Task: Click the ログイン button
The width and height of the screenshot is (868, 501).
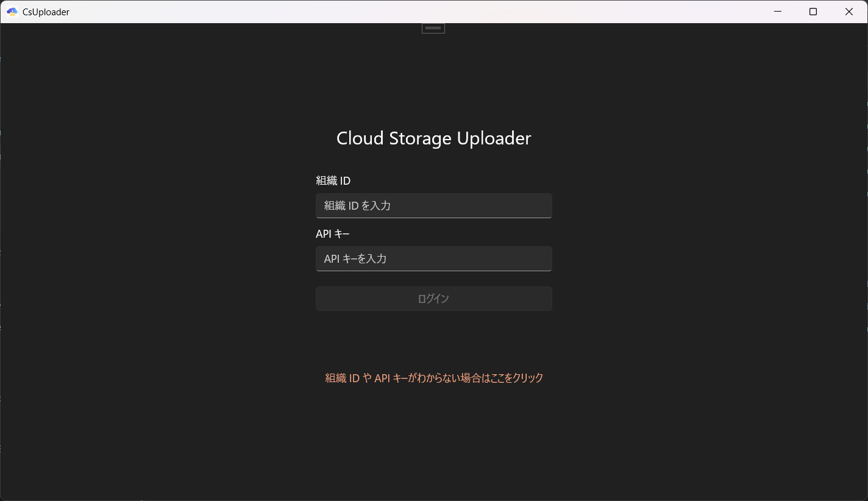Action: coord(433,299)
